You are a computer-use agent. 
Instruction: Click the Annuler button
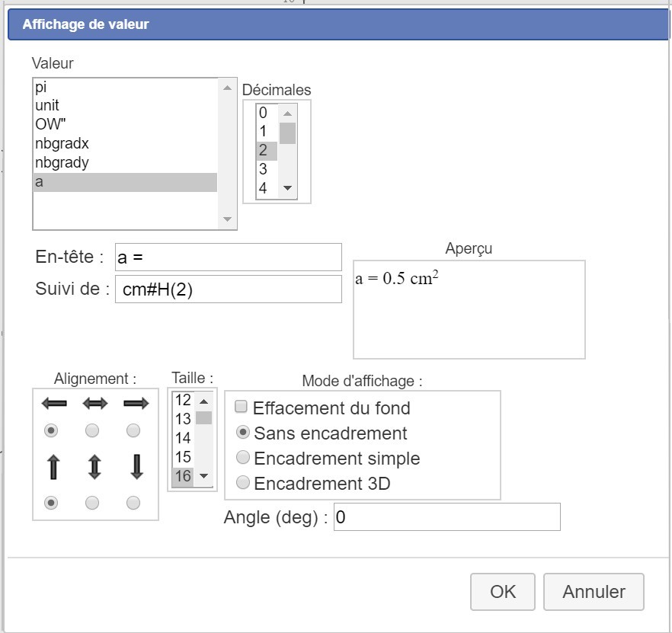[594, 592]
